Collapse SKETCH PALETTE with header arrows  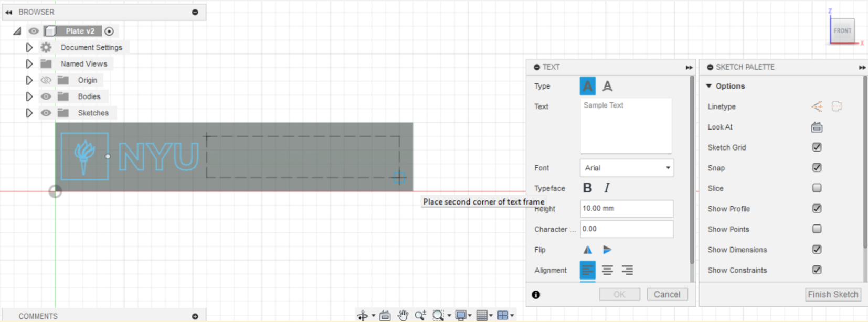coord(862,67)
